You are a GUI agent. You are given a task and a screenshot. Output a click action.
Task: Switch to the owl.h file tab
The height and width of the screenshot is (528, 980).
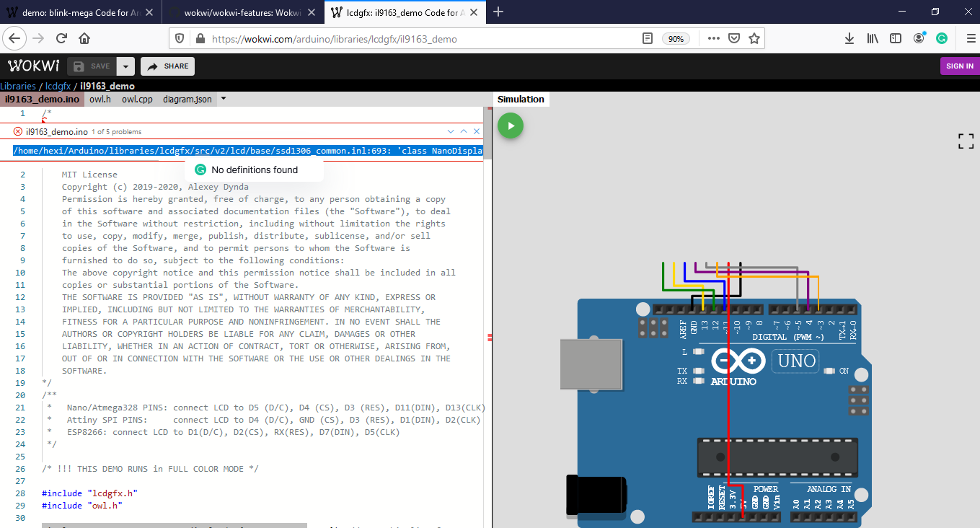pyautogui.click(x=100, y=99)
